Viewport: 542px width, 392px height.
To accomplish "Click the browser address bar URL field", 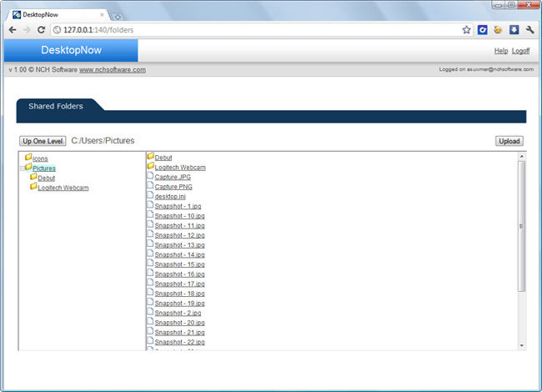I will point(250,30).
